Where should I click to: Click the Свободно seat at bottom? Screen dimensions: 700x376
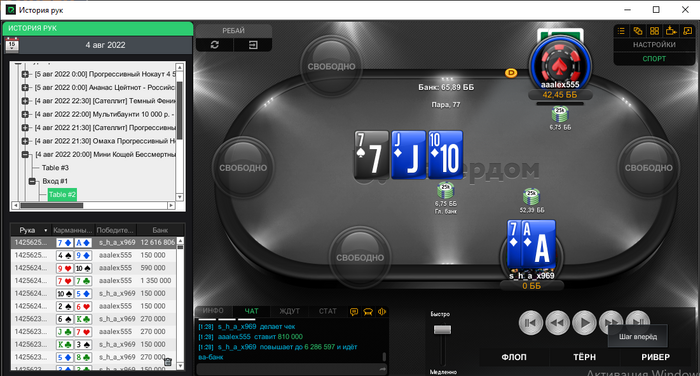point(360,258)
